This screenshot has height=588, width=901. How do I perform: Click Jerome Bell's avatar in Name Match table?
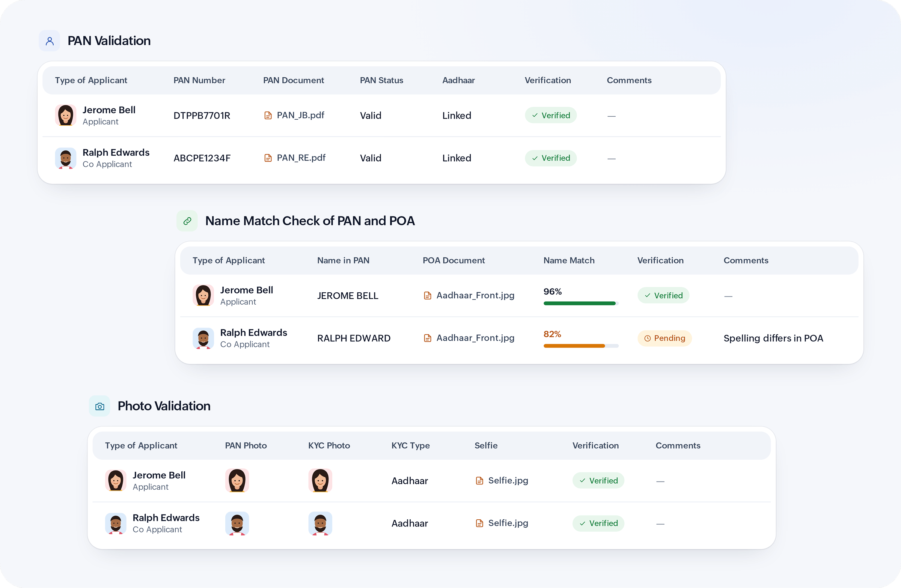203,296
